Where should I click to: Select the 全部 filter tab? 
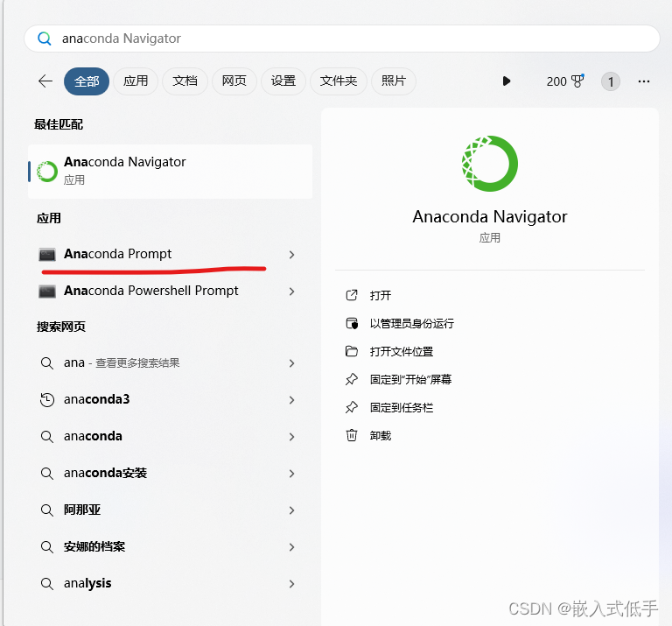(x=87, y=81)
